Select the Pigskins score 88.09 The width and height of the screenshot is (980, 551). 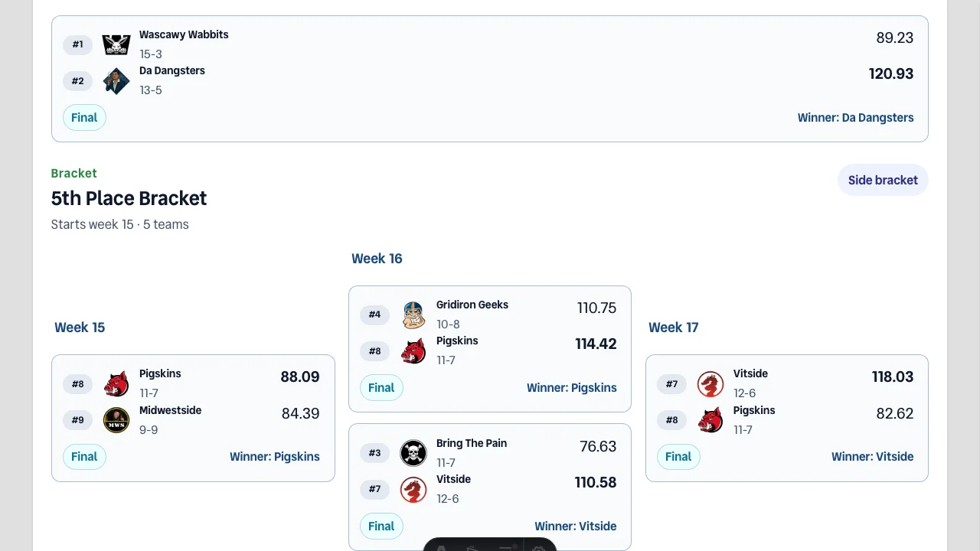[300, 377]
